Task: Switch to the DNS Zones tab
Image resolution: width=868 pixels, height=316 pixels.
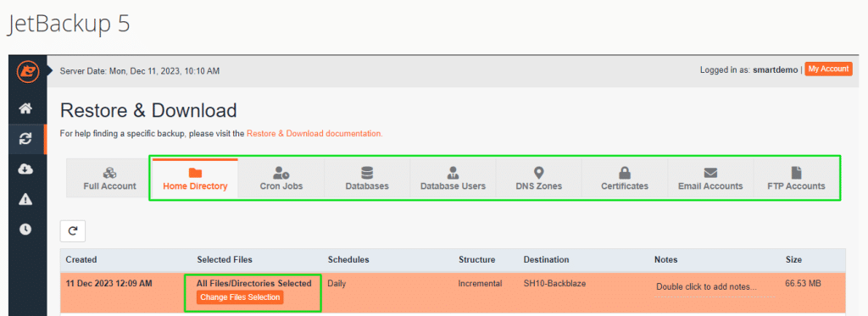Action: pos(538,178)
